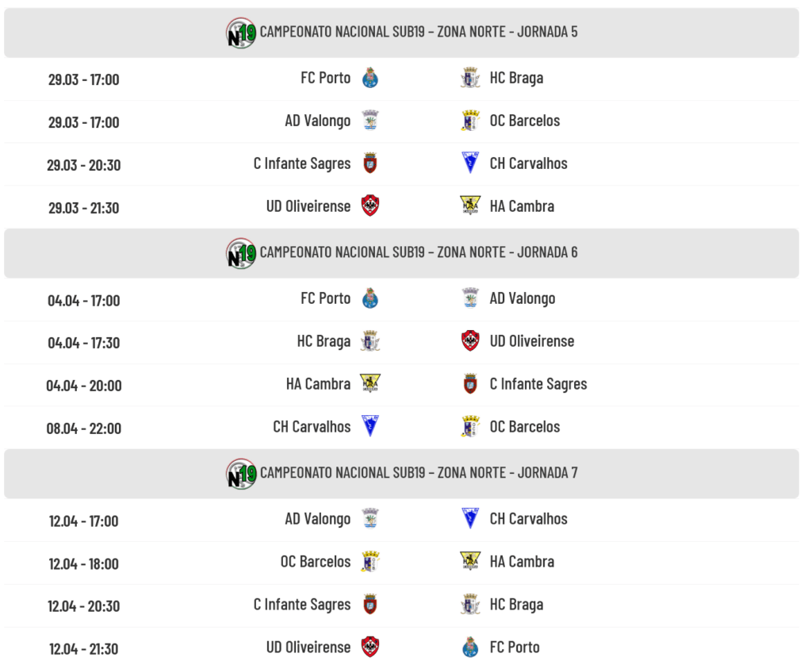Click the 08.04 - 22:00 match date

(83, 429)
